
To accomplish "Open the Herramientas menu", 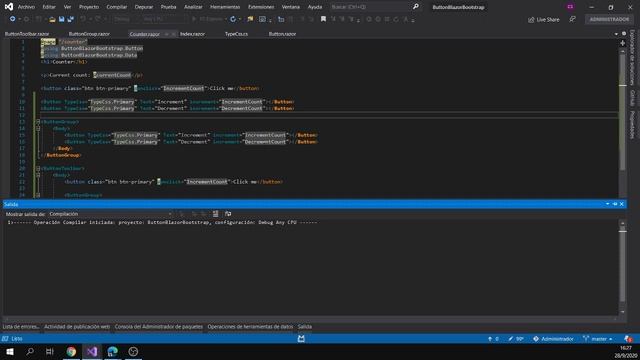I will (225, 7).
